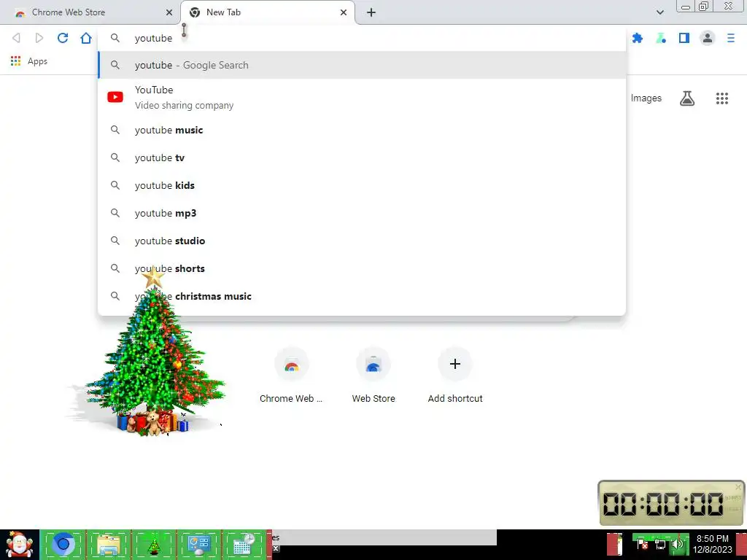Click the Christmas tree taskbar icon

[x=154, y=544]
